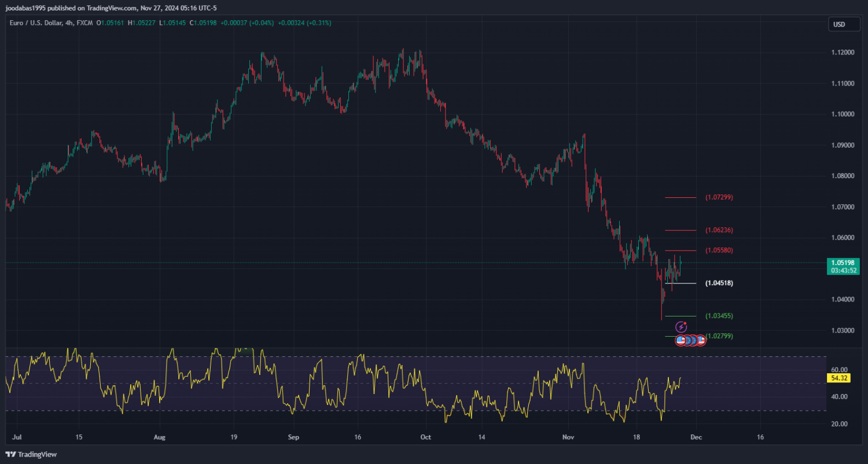Select the green line beside (1.03455)
868x464 pixels.
(681, 316)
